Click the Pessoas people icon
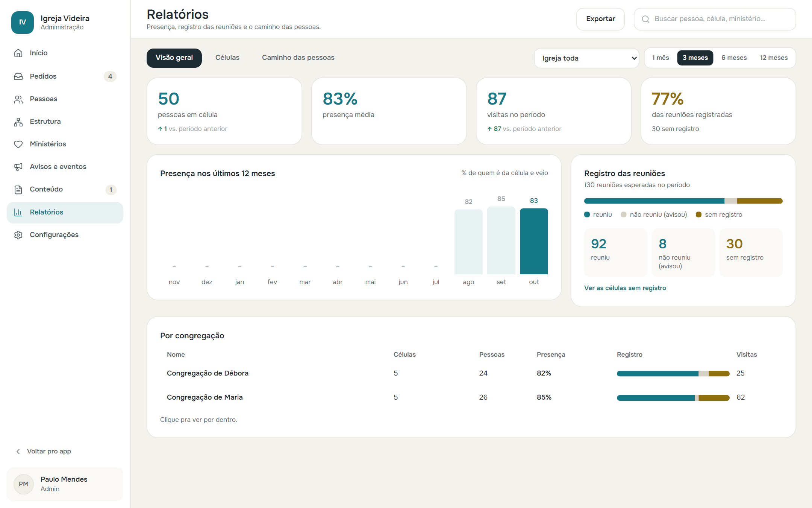This screenshot has height=508, width=812. [18, 99]
